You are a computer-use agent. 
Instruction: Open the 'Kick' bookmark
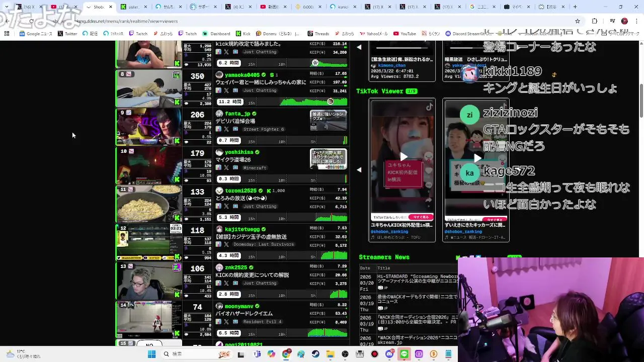tap(243, 34)
